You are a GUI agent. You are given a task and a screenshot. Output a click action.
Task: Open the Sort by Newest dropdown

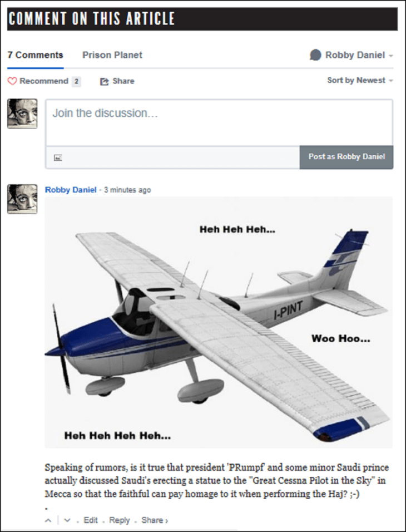click(360, 80)
